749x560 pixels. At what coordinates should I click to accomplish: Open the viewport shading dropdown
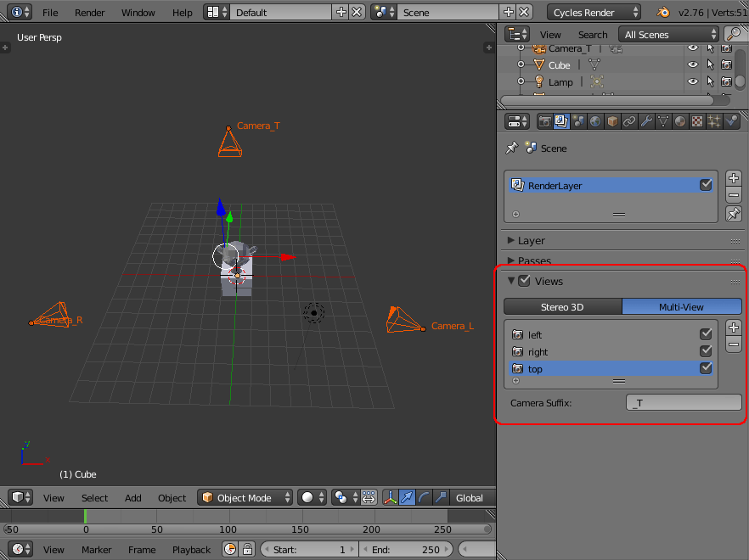[x=313, y=497]
